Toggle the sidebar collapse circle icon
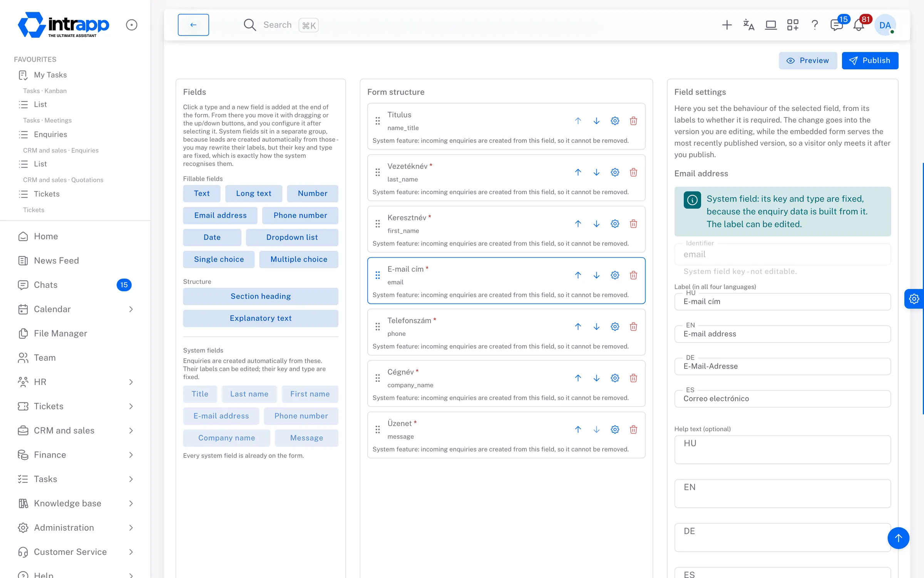This screenshot has height=578, width=924. point(132,25)
